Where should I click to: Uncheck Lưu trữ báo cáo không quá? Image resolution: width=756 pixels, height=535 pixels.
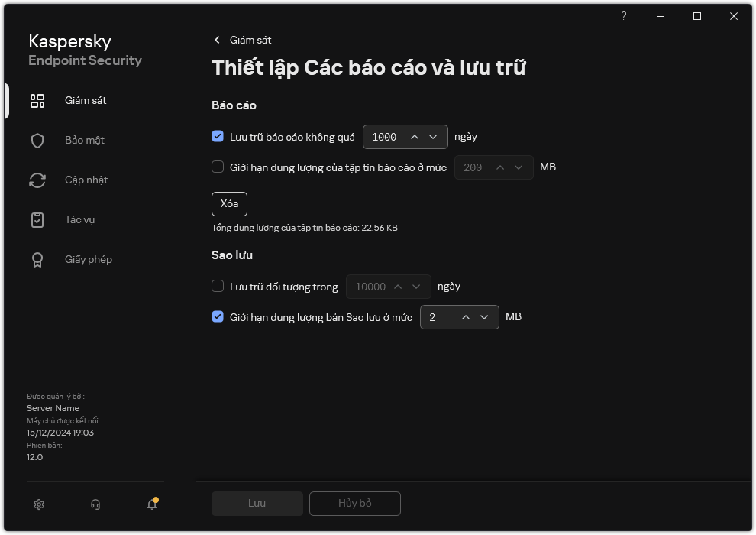tap(218, 137)
